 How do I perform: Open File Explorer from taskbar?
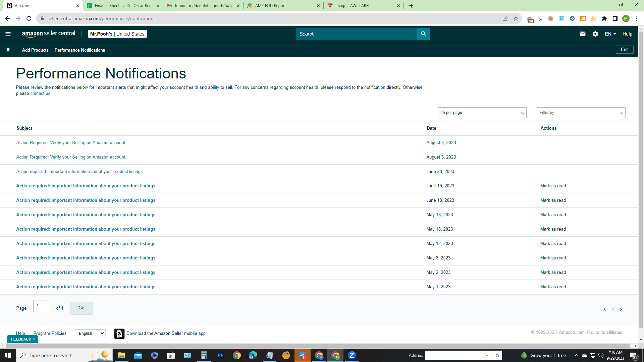[122, 355]
